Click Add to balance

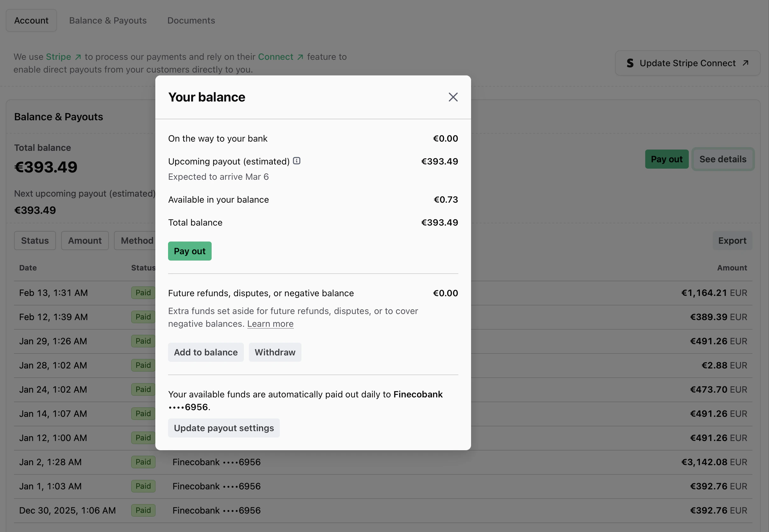point(206,352)
